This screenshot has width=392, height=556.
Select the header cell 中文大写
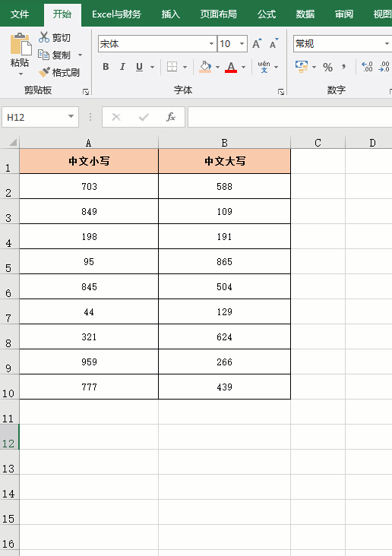pyautogui.click(x=224, y=161)
